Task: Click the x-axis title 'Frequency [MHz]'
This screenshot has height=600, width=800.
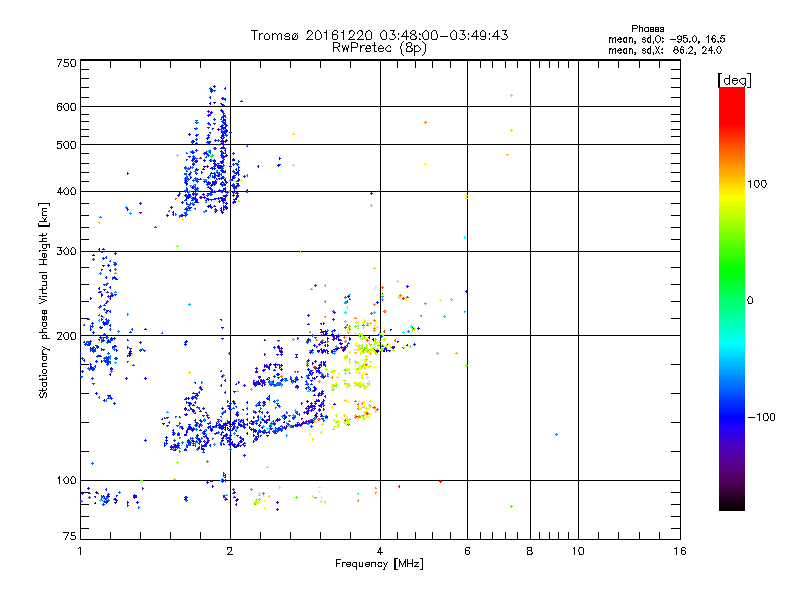Action: pos(379,564)
